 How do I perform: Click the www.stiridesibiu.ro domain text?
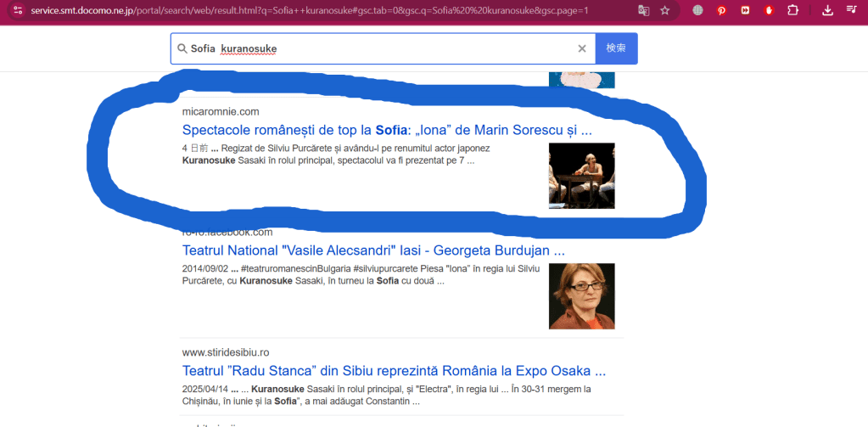tap(226, 352)
